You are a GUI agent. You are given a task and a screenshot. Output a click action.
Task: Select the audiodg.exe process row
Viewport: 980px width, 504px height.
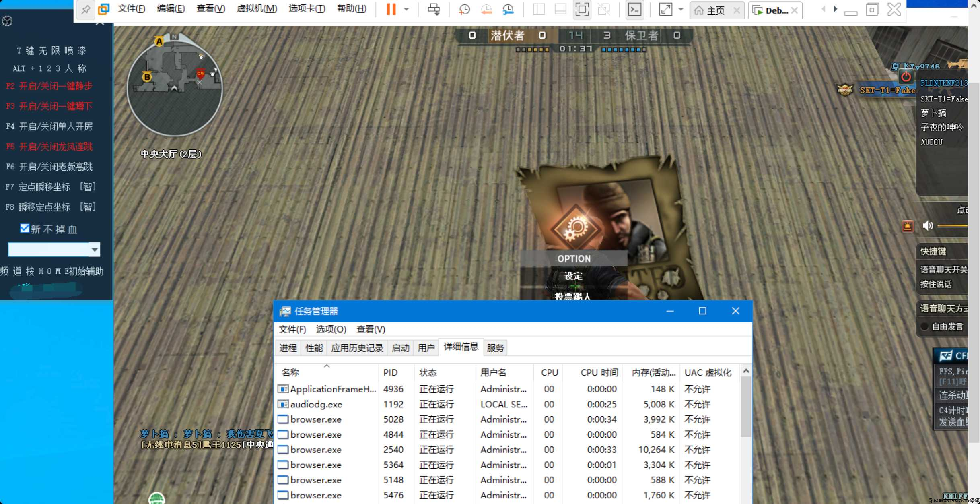coord(508,404)
